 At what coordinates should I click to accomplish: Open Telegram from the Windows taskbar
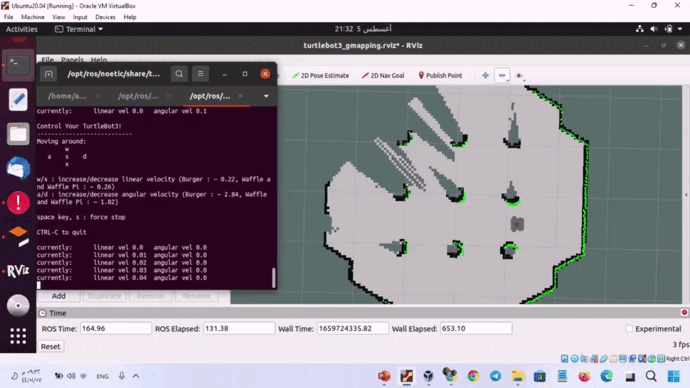(x=495, y=376)
